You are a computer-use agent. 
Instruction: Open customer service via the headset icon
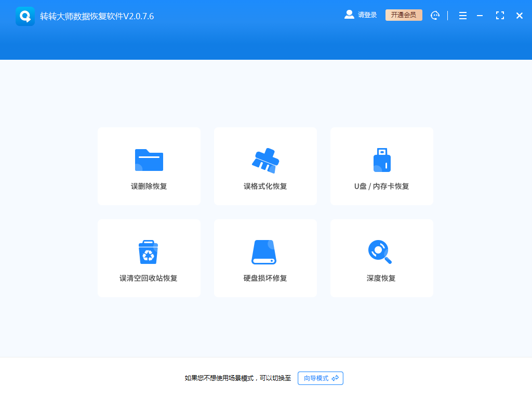click(435, 15)
